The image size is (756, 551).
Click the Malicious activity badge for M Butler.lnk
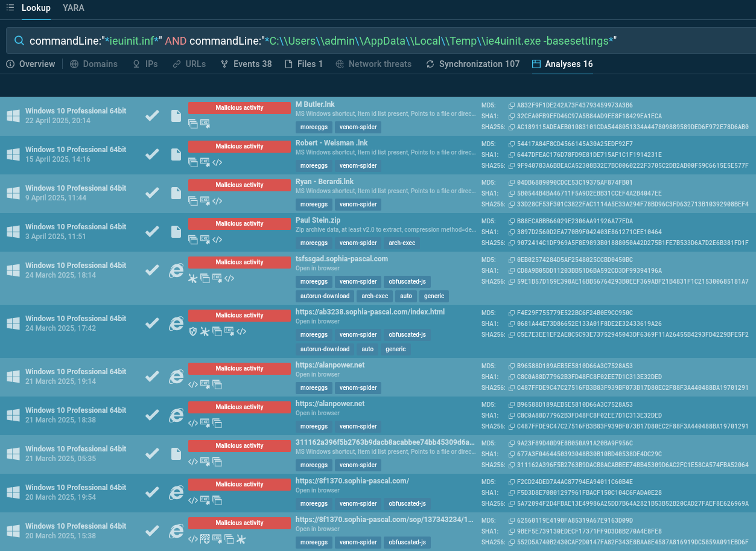240,108
